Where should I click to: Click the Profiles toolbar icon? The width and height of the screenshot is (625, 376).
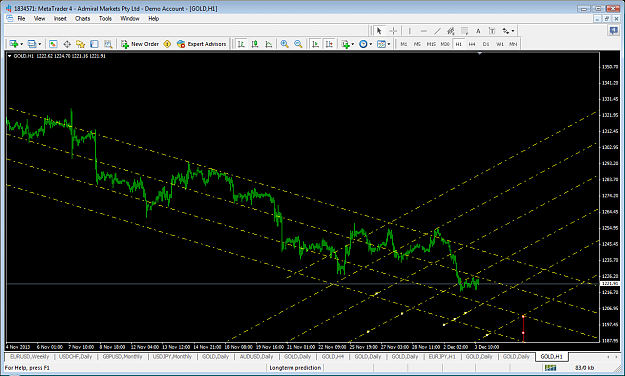(x=32, y=44)
